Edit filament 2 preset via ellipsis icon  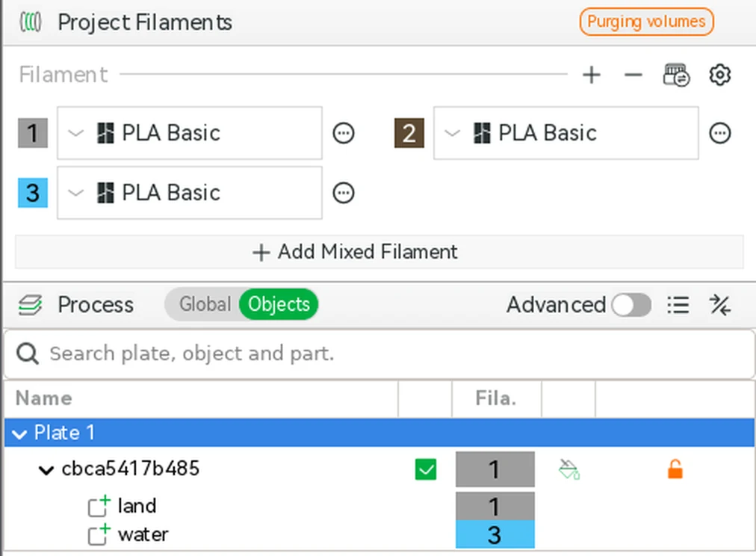click(x=720, y=133)
